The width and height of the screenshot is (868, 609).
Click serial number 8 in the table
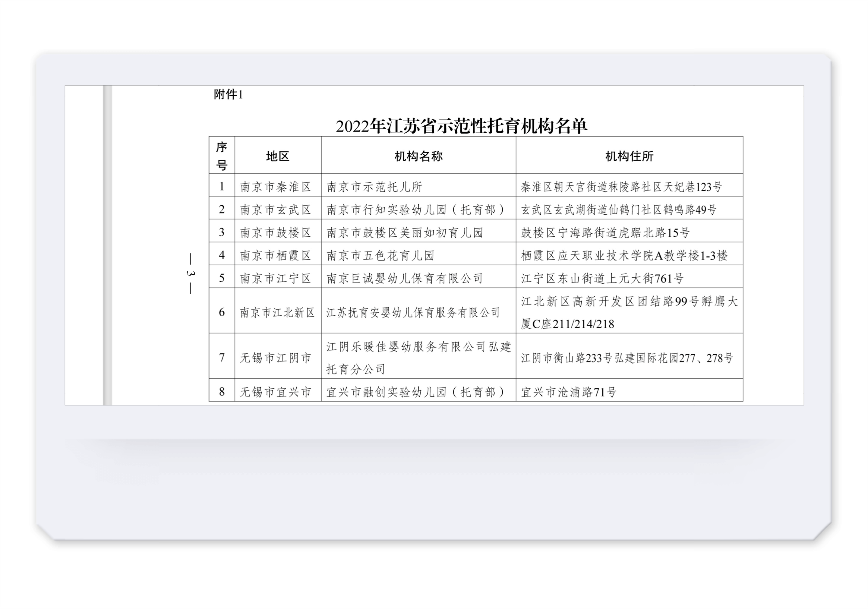(222, 391)
